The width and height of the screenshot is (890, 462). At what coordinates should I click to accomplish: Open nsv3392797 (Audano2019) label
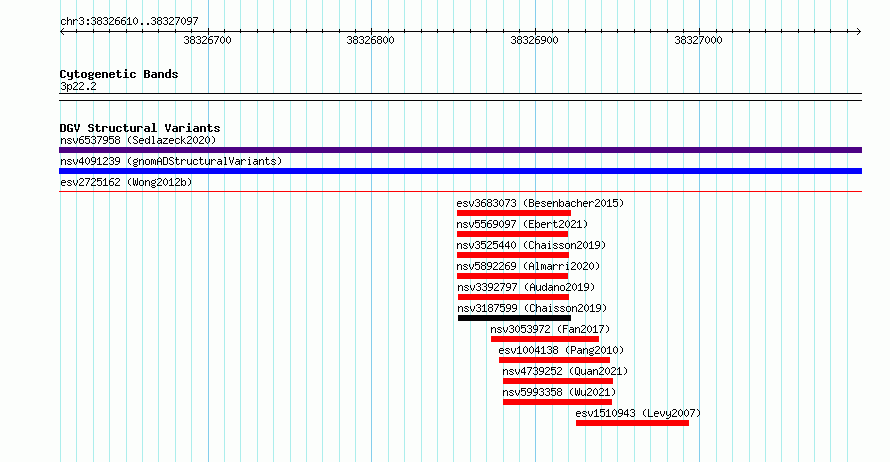coord(526,287)
